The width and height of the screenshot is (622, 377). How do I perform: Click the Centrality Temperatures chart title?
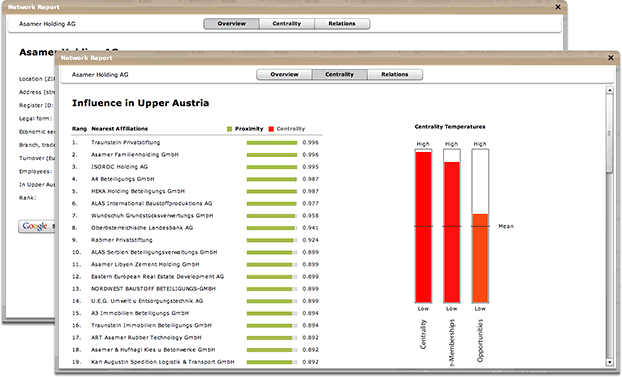(x=450, y=127)
